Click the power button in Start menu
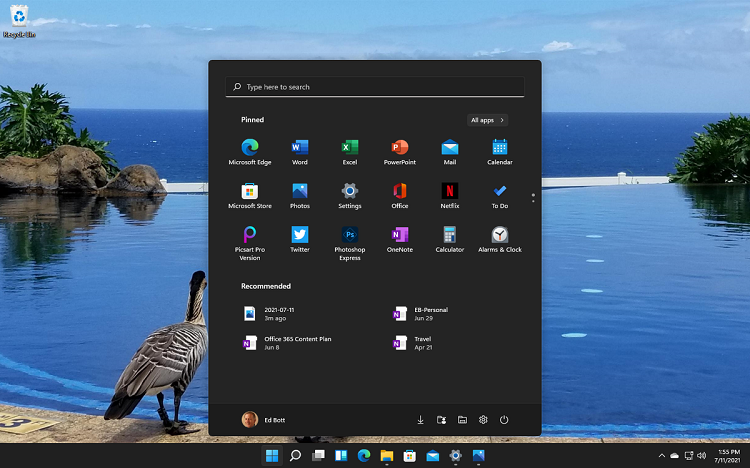This screenshot has width=750, height=468. pyautogui.click(x=504, y=420)
